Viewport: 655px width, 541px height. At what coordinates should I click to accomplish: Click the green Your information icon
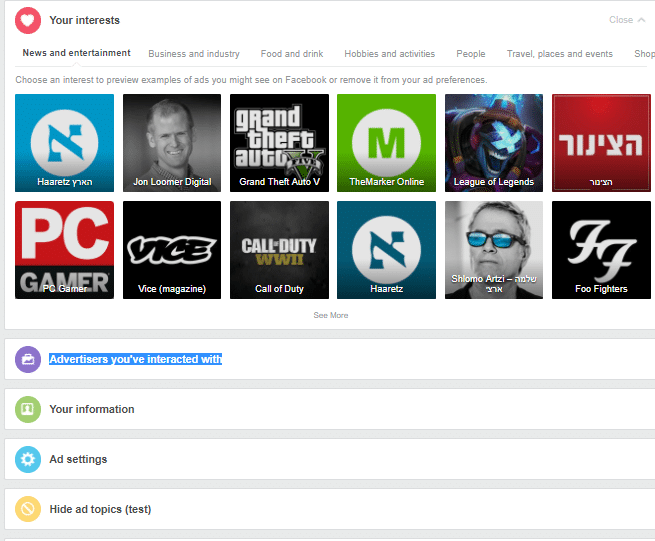tap(28, 409)
